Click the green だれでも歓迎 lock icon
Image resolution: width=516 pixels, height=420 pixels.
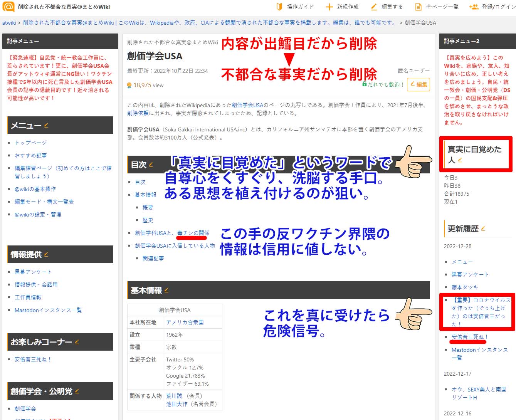[365, 84]
